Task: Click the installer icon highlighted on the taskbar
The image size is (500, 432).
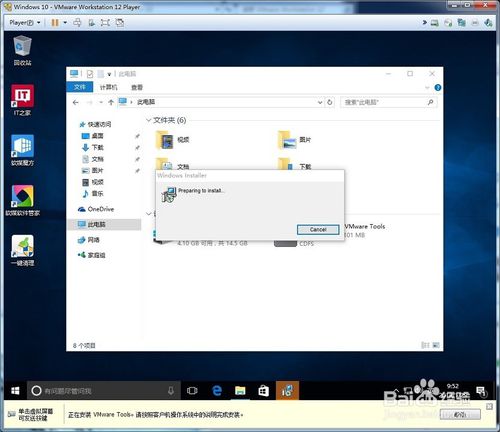Action: [x=287, y=390]
